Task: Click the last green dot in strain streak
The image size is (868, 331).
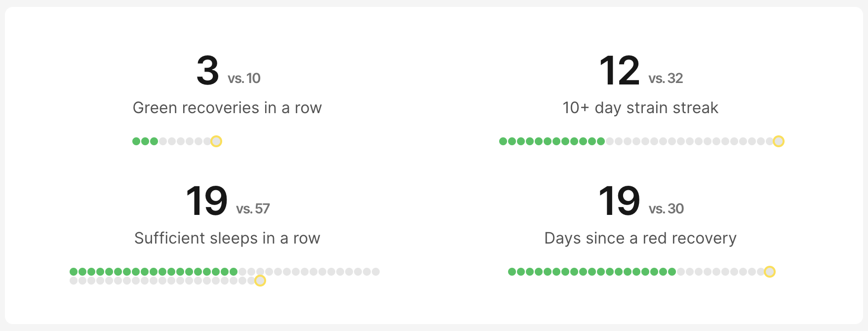Action: (x=601, y=141)
